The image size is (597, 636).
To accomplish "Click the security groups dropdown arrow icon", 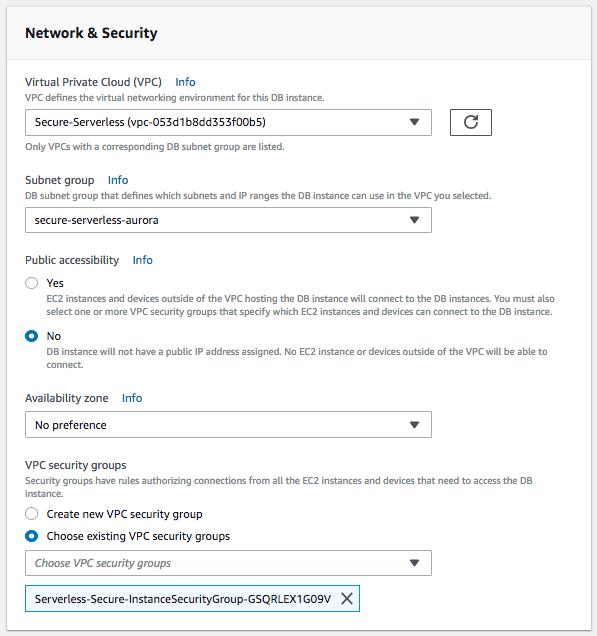I will pos(414,563).
